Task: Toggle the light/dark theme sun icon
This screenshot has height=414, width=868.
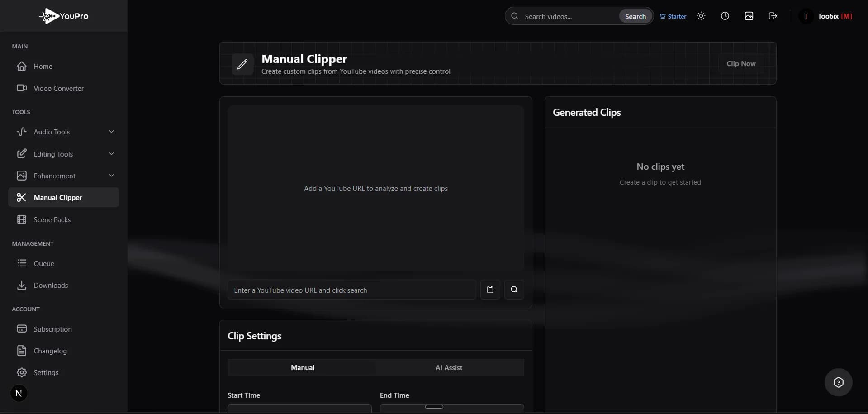Action: click(701, 16)
